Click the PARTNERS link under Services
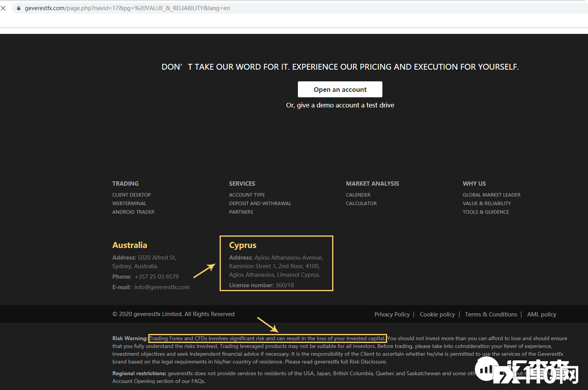588x390 pixels. pos(241,212)
